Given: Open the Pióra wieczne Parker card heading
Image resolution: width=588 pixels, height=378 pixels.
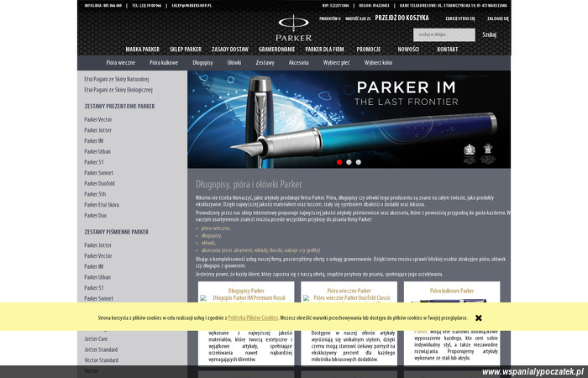Looking at the screenshot, I should [x=349, y=291].
